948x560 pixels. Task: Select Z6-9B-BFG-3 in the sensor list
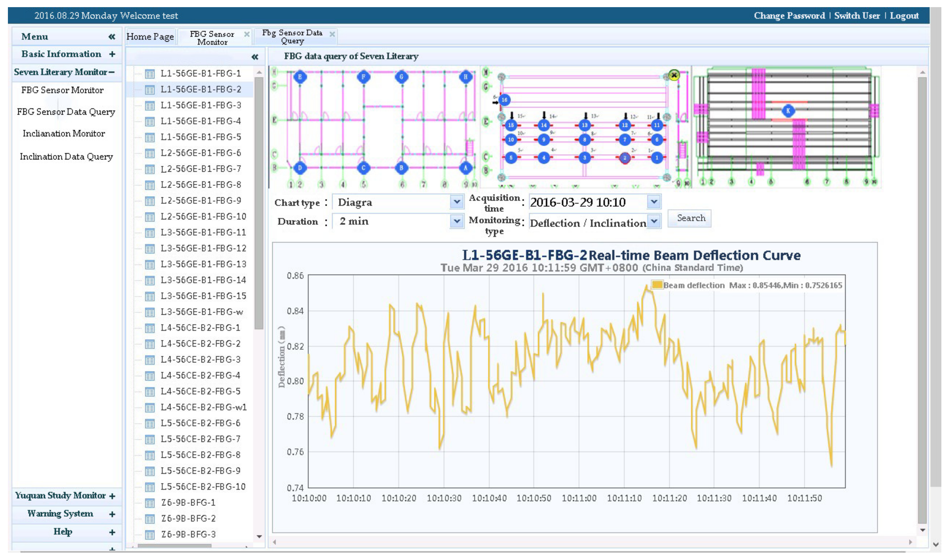(x=188, y=535)
